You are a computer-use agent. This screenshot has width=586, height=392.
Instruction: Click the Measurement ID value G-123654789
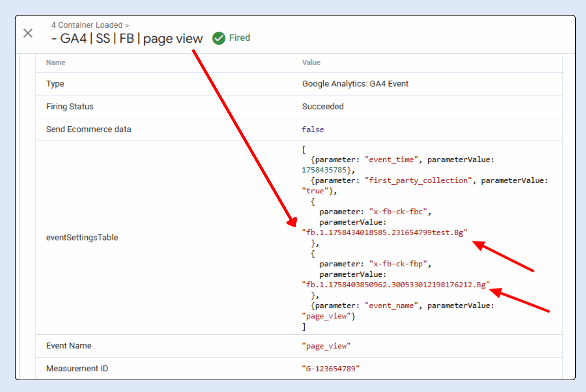[331, 369]
